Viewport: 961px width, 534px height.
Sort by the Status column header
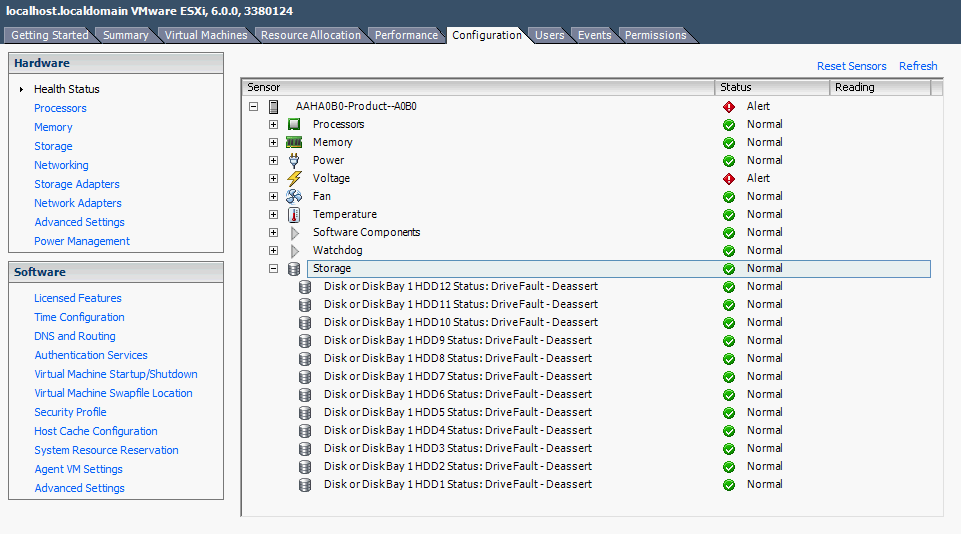(772, 88)
